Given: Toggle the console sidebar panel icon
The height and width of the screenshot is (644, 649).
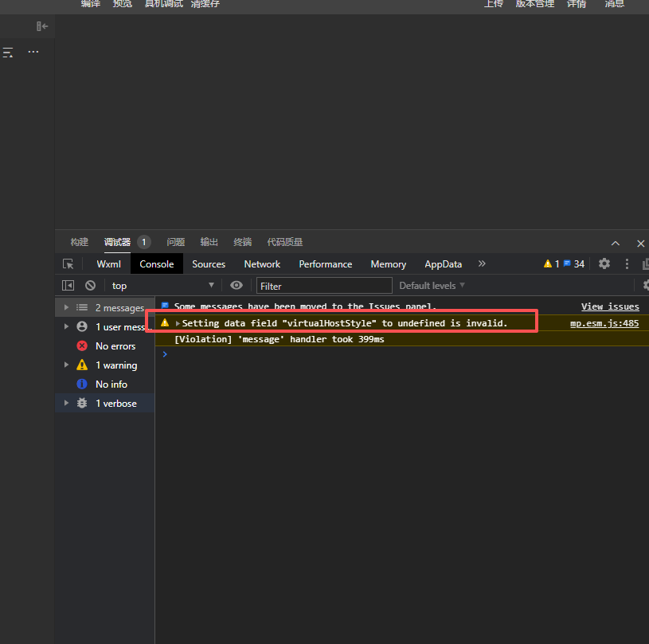Looking at the screenshot, I should [x=68, y=285].
